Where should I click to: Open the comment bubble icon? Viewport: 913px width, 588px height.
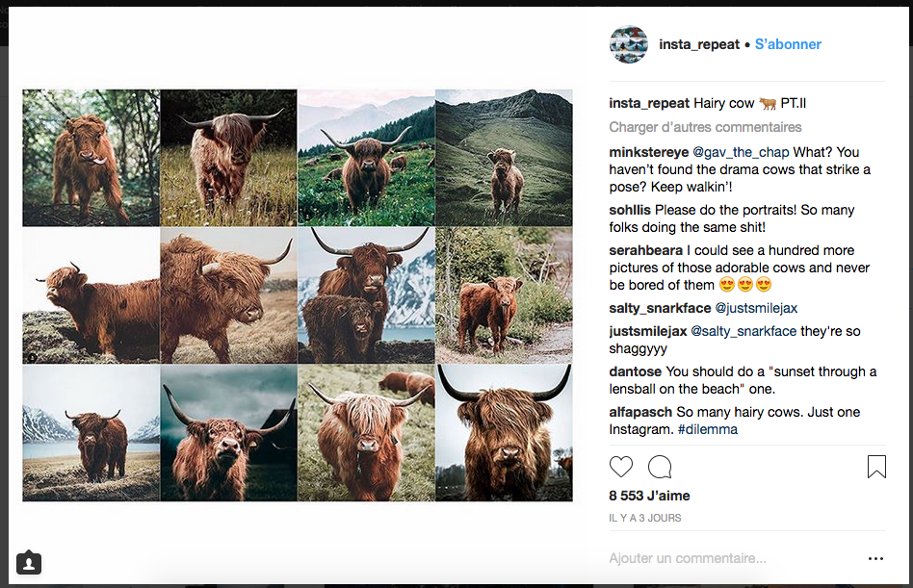point(660,467)
